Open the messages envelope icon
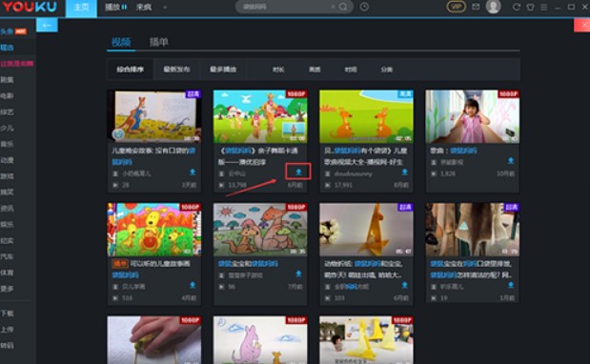590x364 pixels. [x=476, y=7]
